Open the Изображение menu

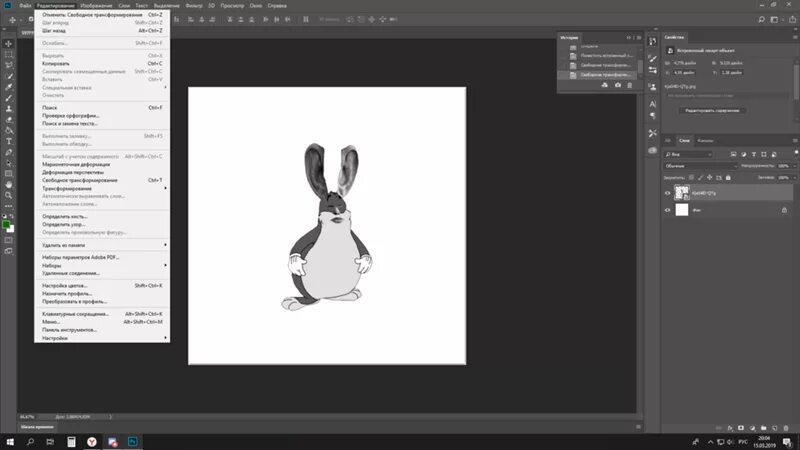[96, 6]
